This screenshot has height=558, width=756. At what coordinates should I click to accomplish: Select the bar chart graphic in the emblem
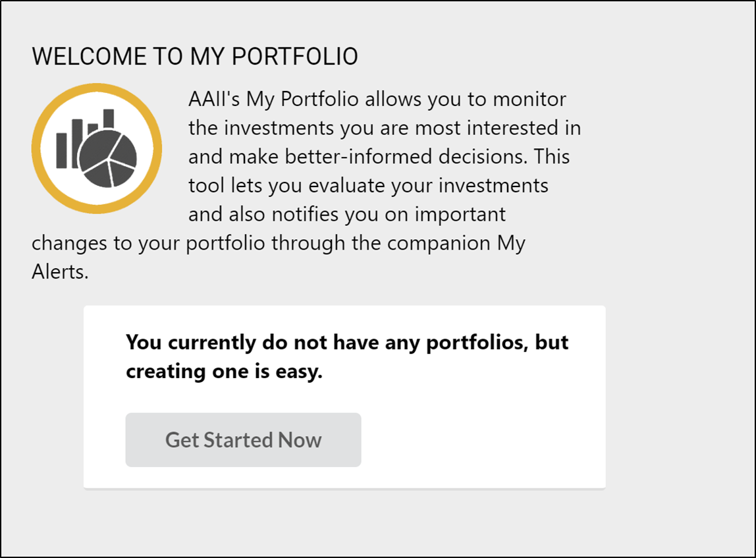pyautogui.click(x=76, y=143)
